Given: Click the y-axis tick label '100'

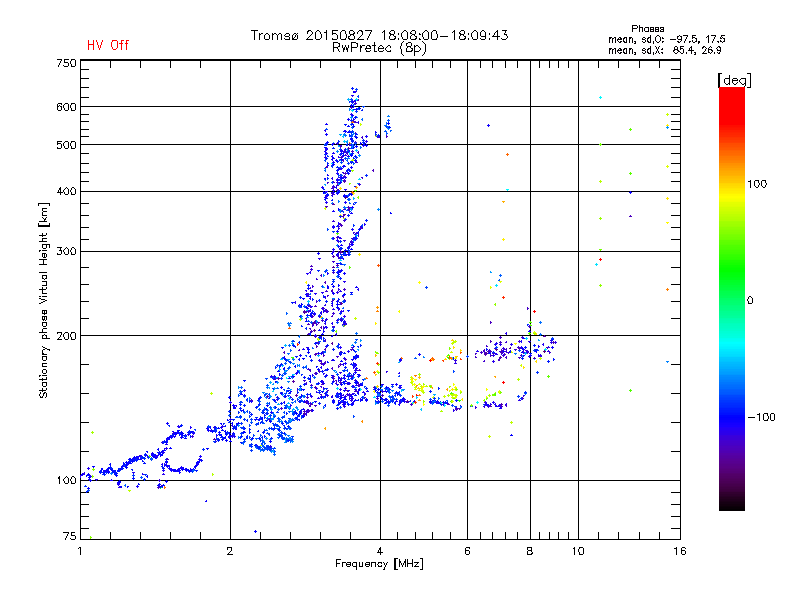Looking at the screenshot, I should point(67,480).
